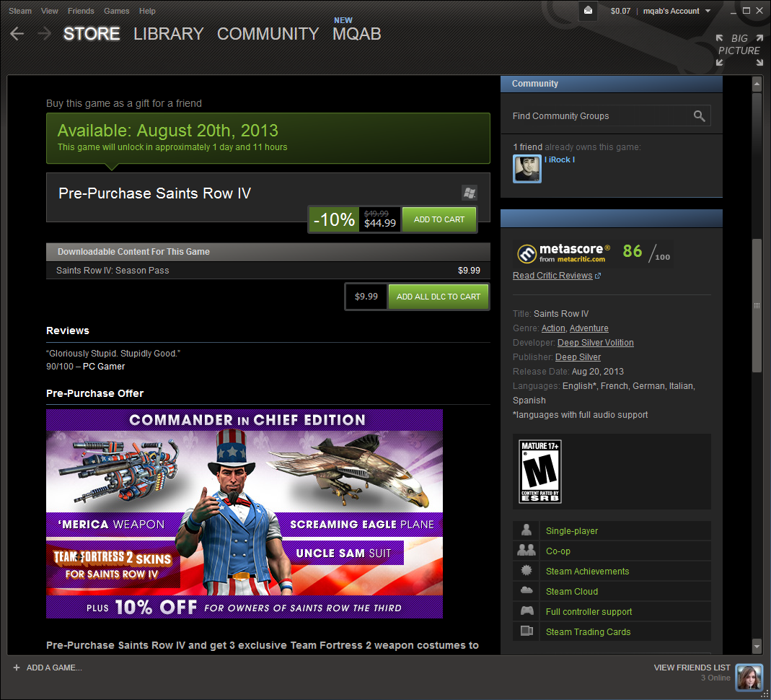Open the Help menu

point(147,11)
